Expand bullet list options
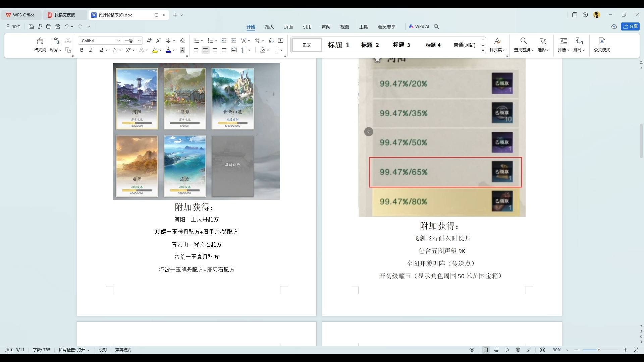Screen dimensions: 644x362 [202, 41]
